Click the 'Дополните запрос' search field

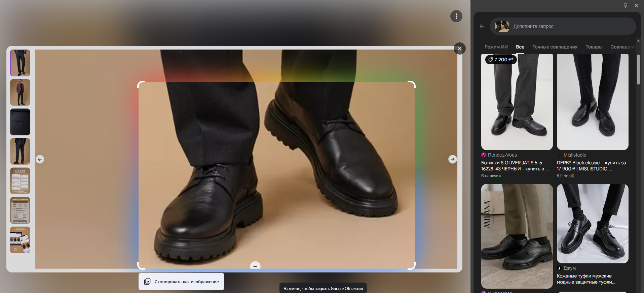coord(563,26)
